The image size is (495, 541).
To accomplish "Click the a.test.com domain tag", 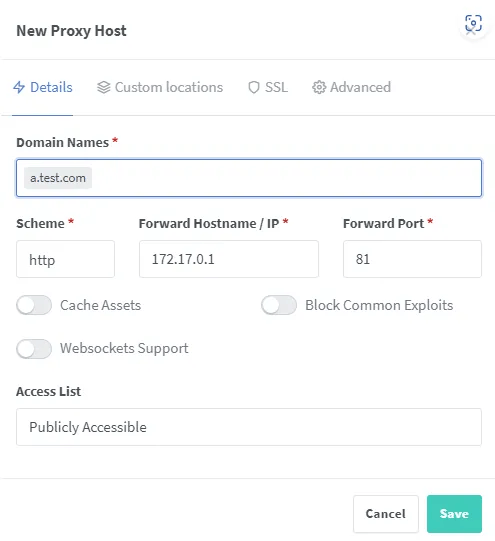I will [58, 178].
